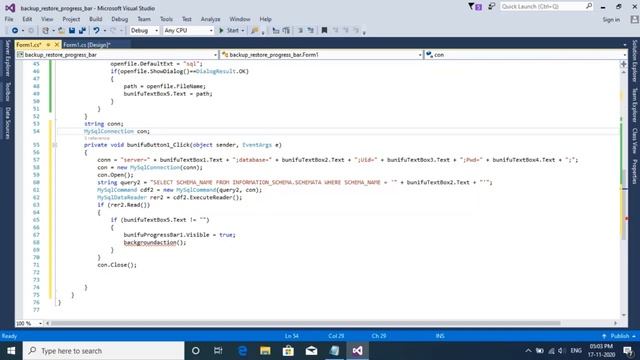Click the Cortana circle icon in the taskbar
The height and width of the screenshot is (360, 640).
(x=196, y=351)
